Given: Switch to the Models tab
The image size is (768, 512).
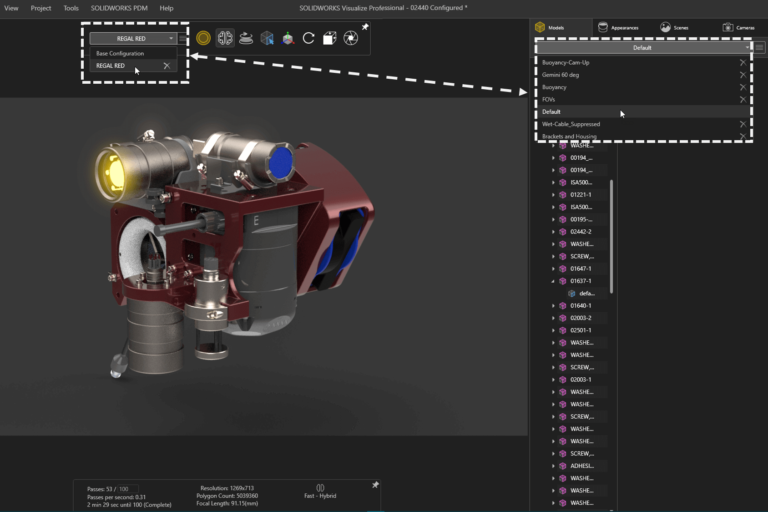Looking at the screenshot, I should (550, 27).
